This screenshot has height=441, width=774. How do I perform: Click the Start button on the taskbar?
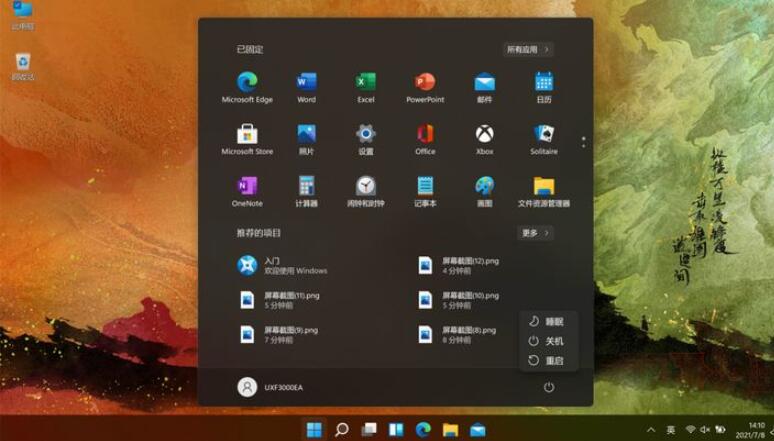click(314, 430)
